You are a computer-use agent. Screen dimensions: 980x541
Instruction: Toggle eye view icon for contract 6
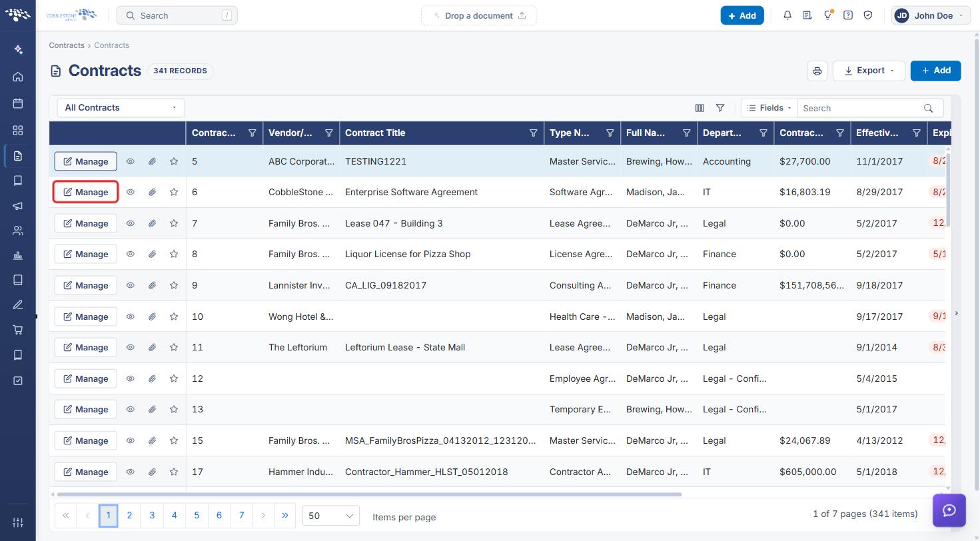[131, 192]
